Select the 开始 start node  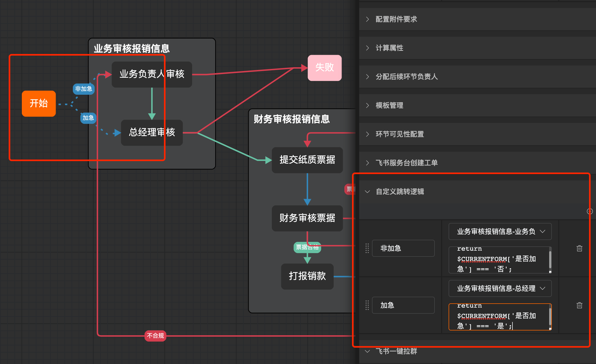pos(39,104)
